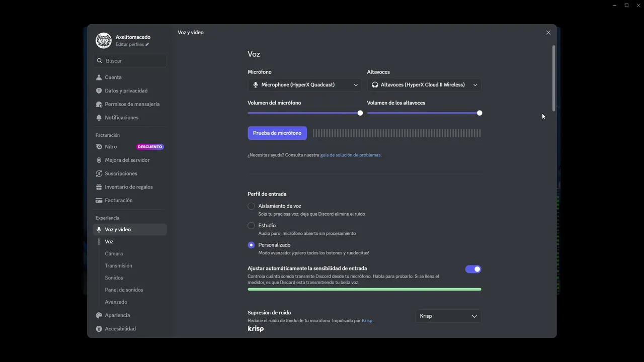
Task: Open Accesibilidad settings
Action: (x=130, y=329)
